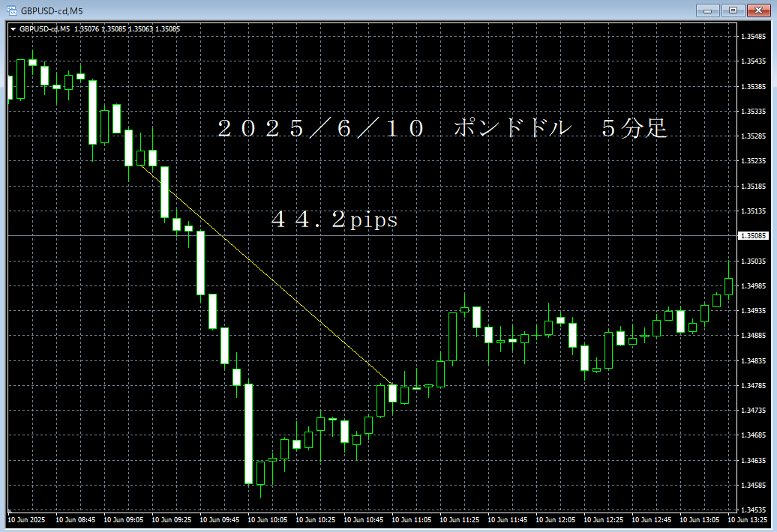Viewport: 777px width, 532px height.
Task: Click time axis label '10 Jun 13:25'
Action: [748, 520]
